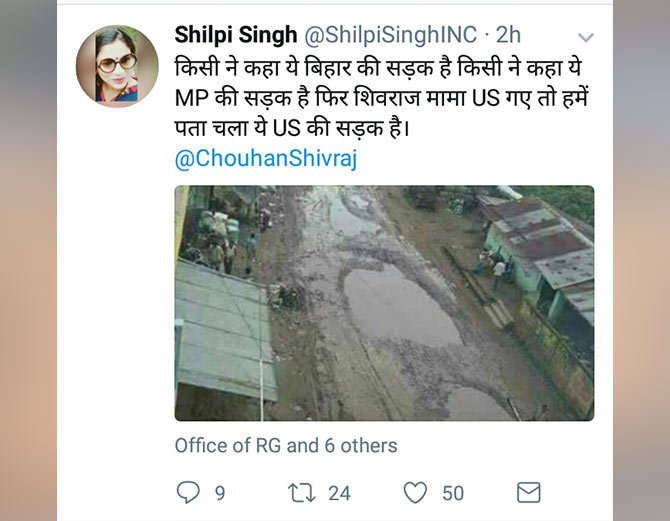Expand the tweet options chevron menu
The height and width of the screenshot is (521, 670).
pos(586,38)
